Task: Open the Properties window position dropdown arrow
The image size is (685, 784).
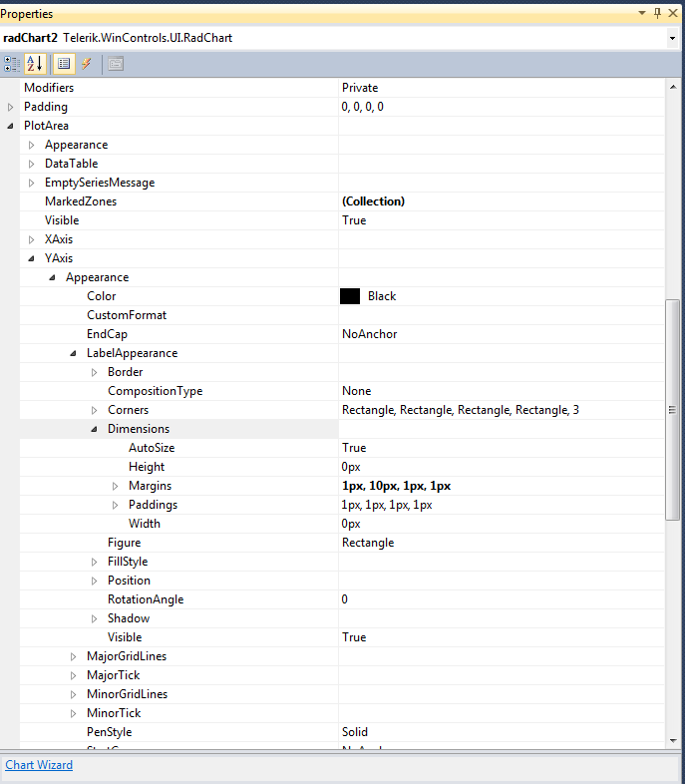Action: click(642, 13)
